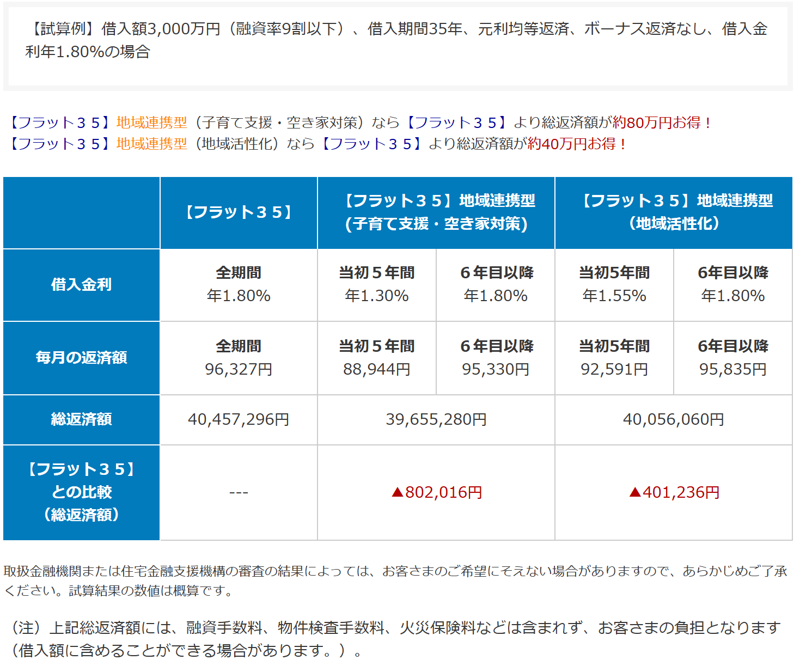Click the 6年目以降 年1.80% cell under 子育て支援
The width and height of the screenshot is (806, 672).
496,285
